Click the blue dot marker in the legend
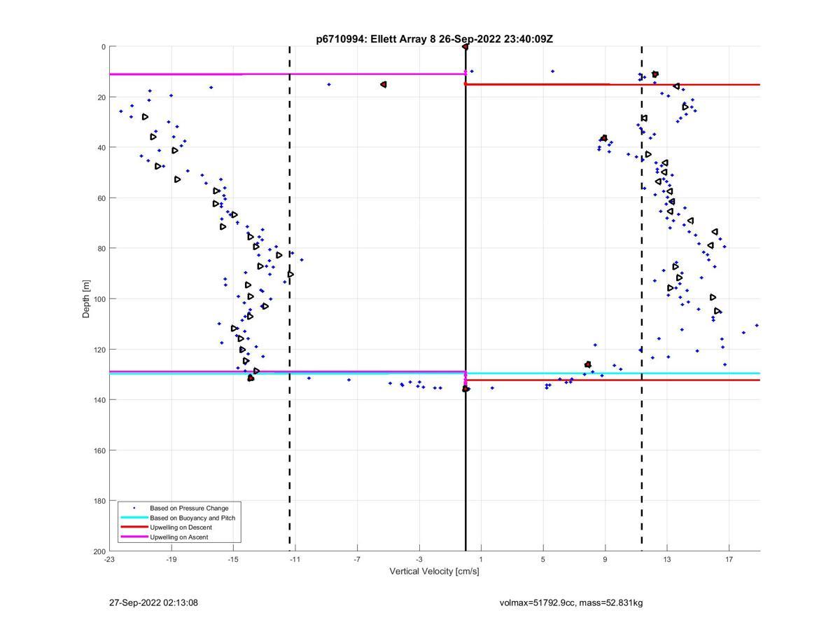The image size is (840, 620). [134, 508]
